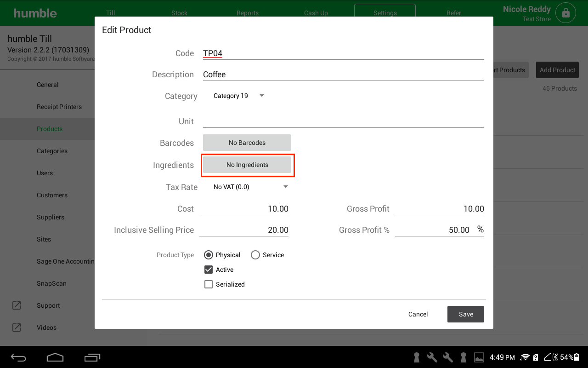
Task: Select Products in the sidebar
Action: 47,129
